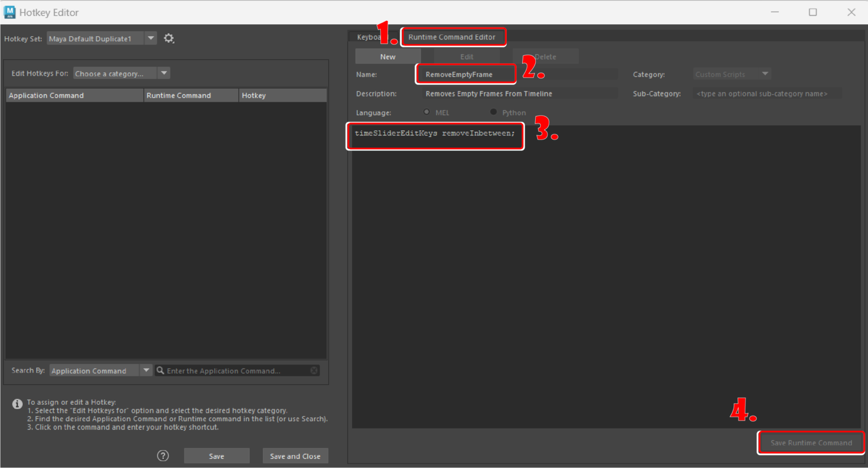The width and height of the screenshot is (868, 468).
Task: Maximize the Hotkey Editor window
Action: 813,12
